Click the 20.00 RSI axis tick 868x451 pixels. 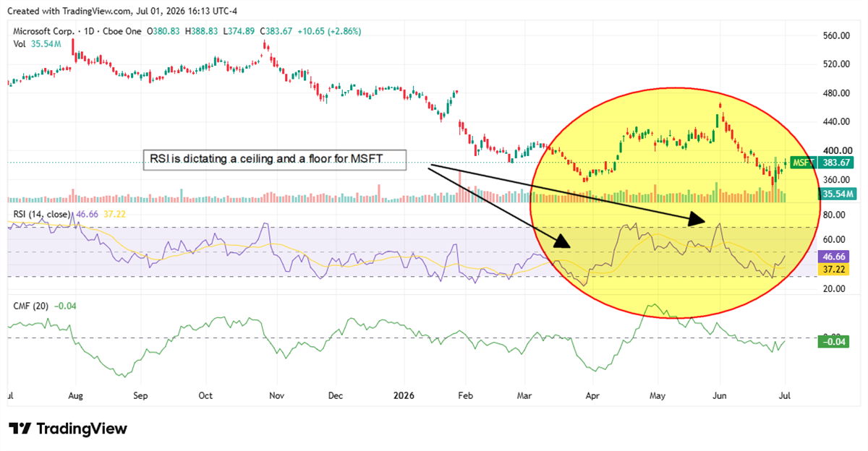coord(833,288)
